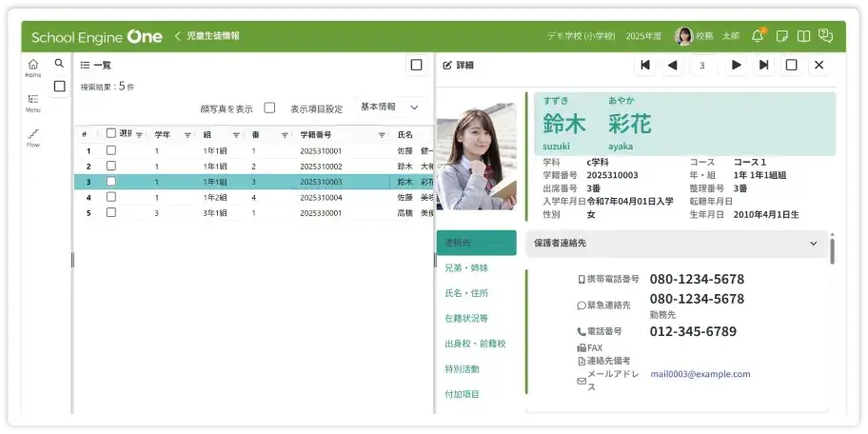Viewport: 868px width, 434px height.
Task: Click the square icon below the search icon
Action: click(x=60, y=87)
